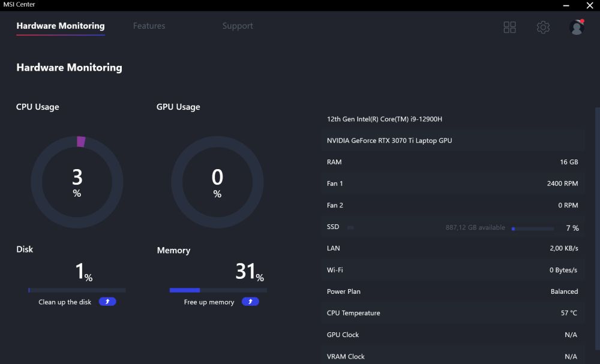Screen dimensions: 600x364
Task: Switch to the Features tab
Action: [149, 26]
